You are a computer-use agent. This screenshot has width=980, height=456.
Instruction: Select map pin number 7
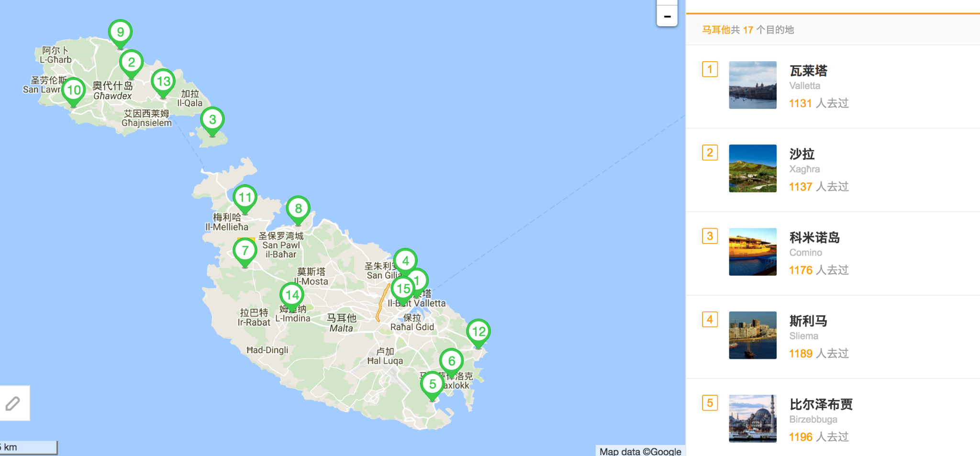[245, 250]
